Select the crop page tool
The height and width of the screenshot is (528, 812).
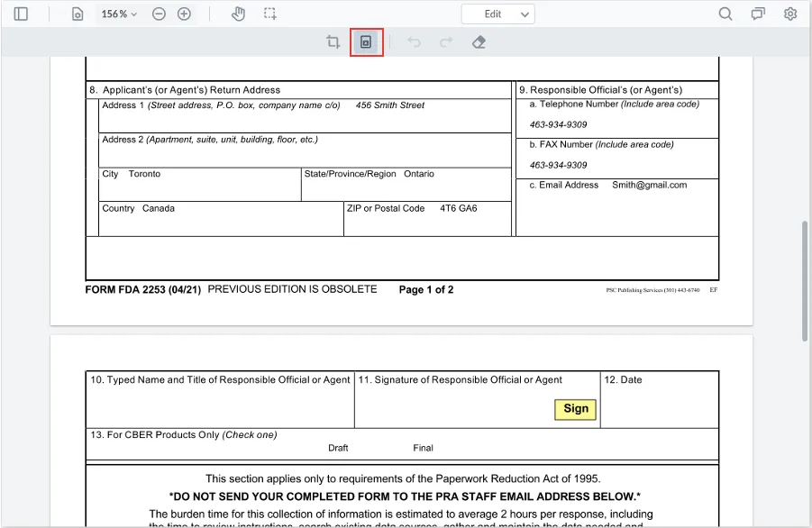point(333,42)
